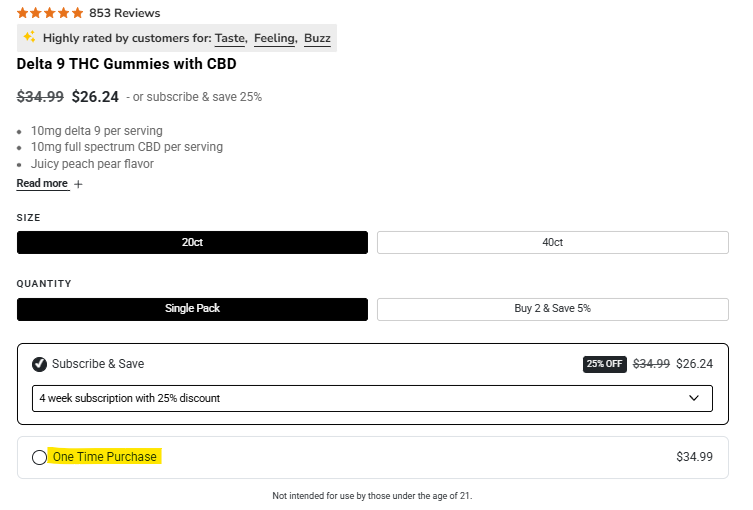The height and width of the screenshot is (510, 753).
Task: Choose the 40ct size option
Action: click(x=552, y=242)
